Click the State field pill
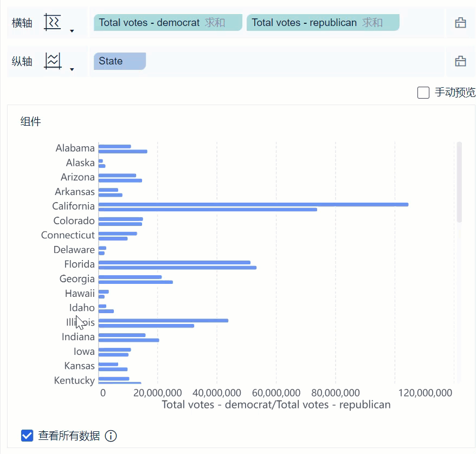 pyautogui.click(x=119, y=61)
